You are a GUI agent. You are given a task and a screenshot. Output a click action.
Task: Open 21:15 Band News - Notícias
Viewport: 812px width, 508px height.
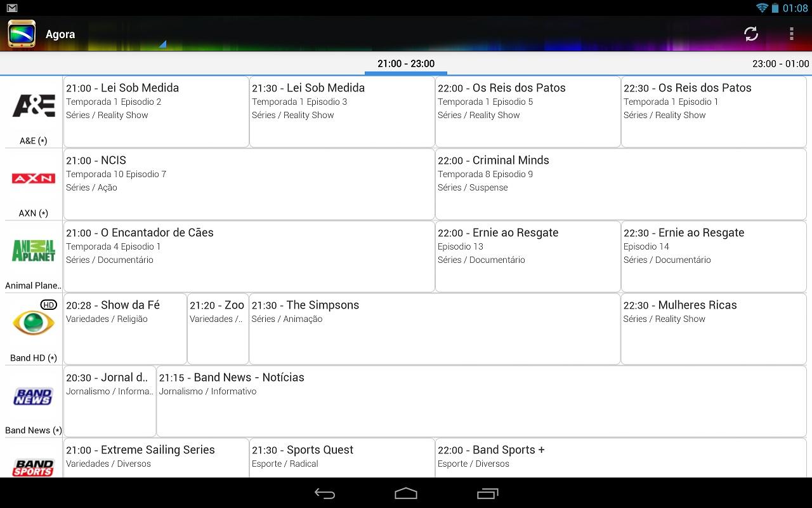[481, 401]
